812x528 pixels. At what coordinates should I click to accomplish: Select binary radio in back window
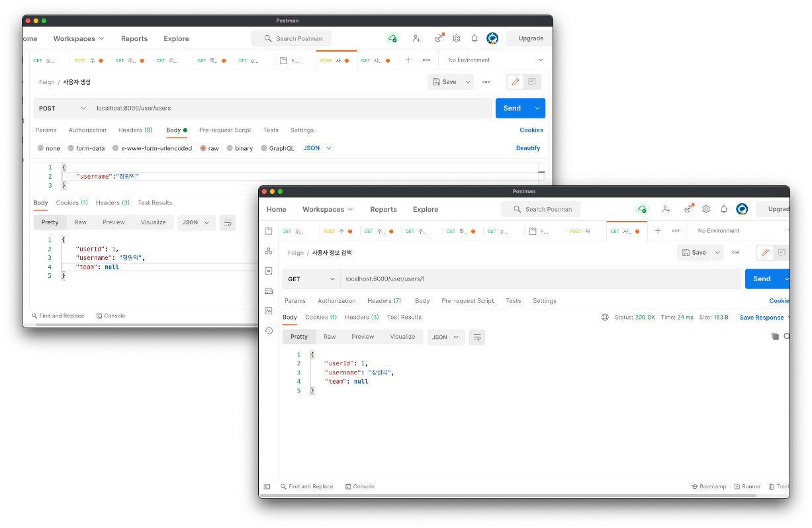pyautogui.click(x=230, y=148)
